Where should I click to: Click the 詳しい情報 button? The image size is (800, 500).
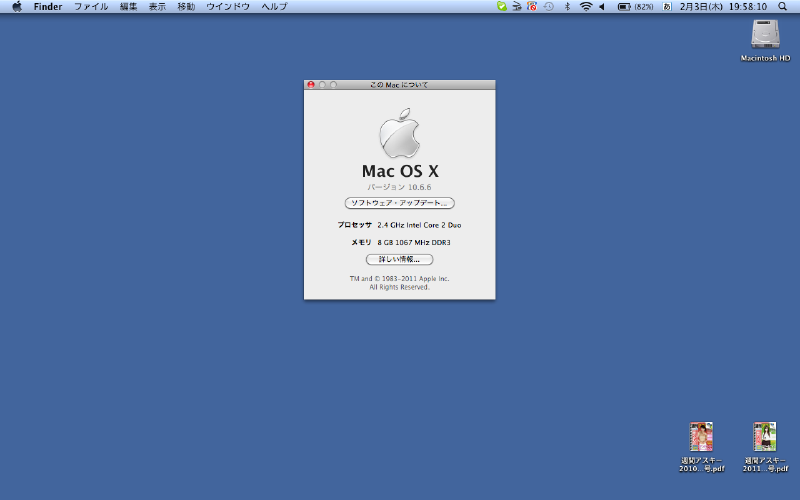[399, 260]
